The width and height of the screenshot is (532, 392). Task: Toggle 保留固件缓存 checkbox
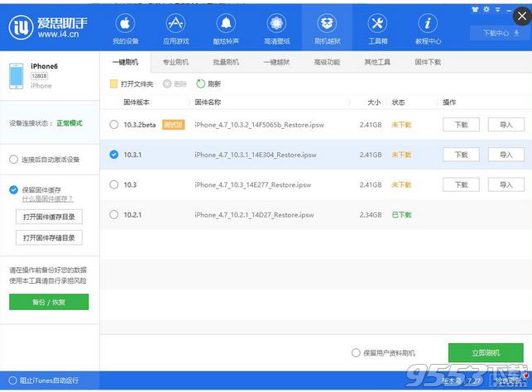click(x=13, y=189)
